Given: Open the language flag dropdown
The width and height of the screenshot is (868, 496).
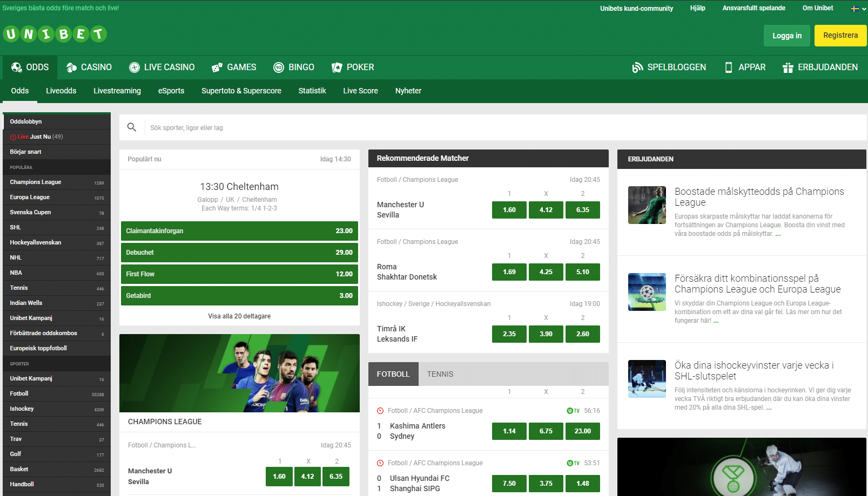Looking at the screenshot, I should [858, 9].
